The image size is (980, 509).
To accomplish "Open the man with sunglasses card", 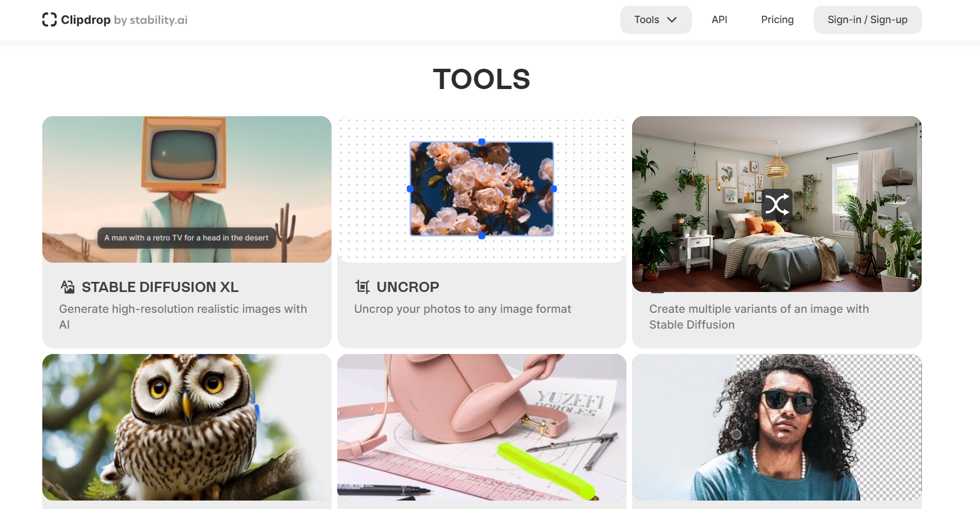I will coord(777,427).
